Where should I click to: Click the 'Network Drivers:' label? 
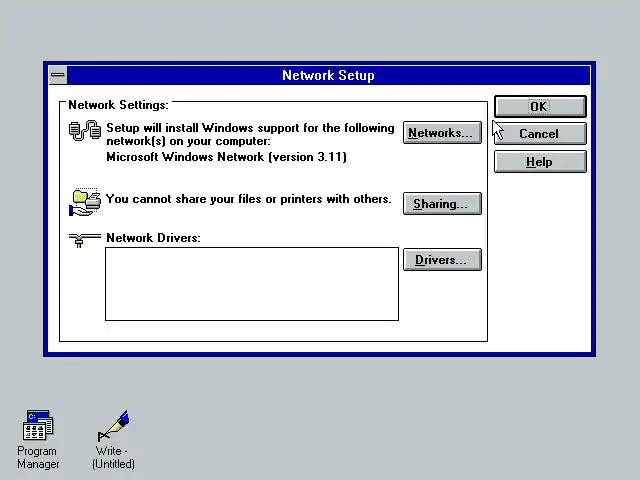pos(153,238)
